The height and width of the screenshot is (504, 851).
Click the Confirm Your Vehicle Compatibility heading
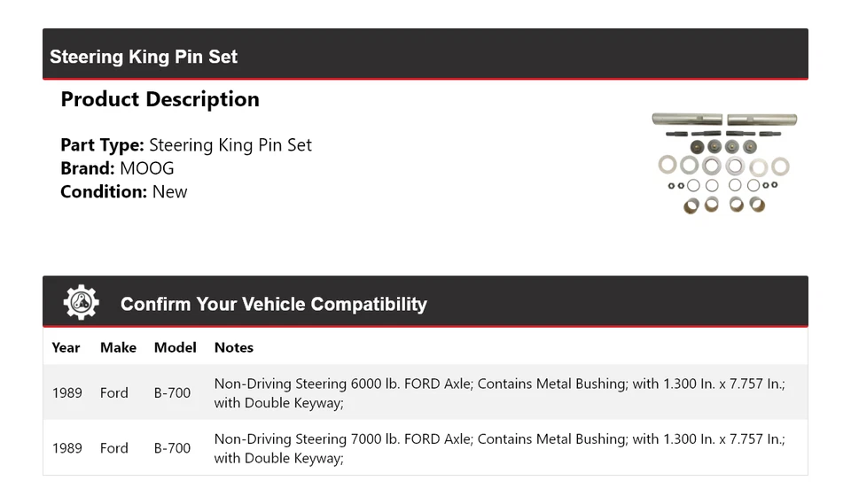[273, 304]
